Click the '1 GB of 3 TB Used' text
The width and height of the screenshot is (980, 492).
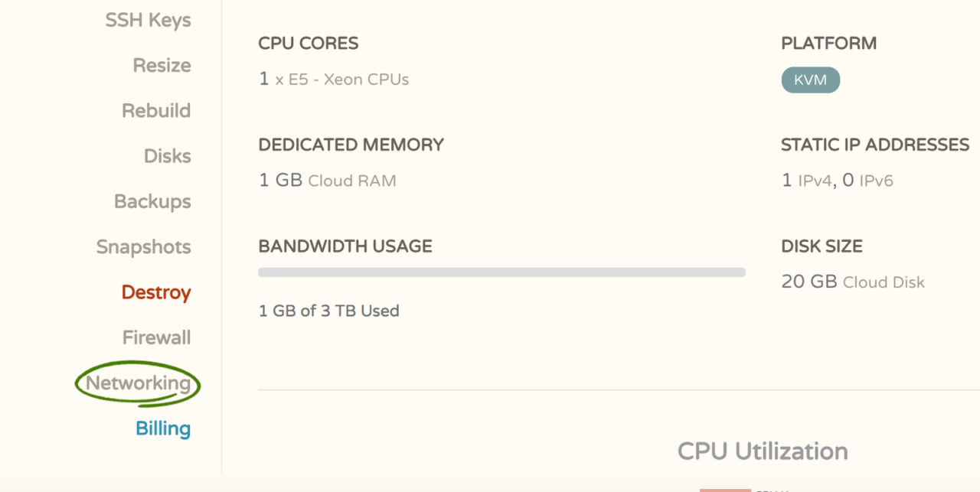(329, 311)
